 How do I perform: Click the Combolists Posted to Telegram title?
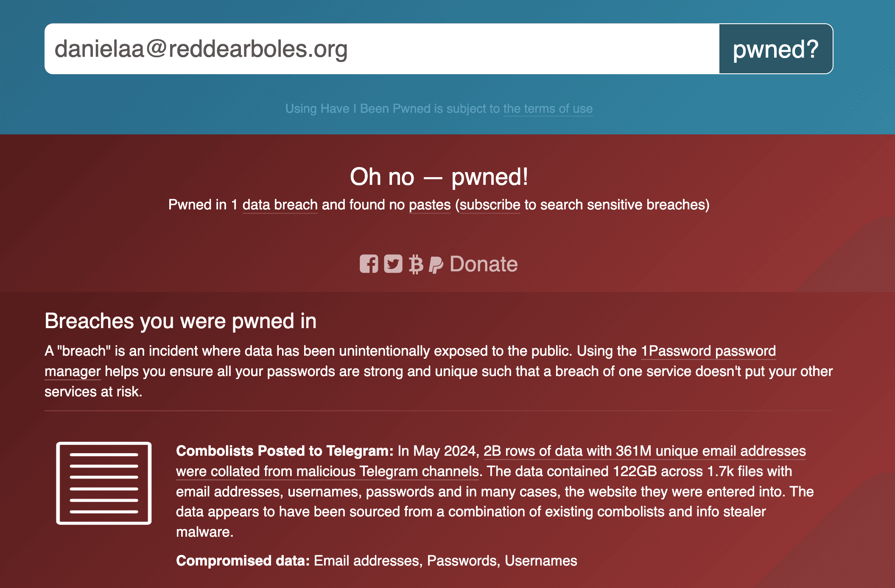[285, 451]
